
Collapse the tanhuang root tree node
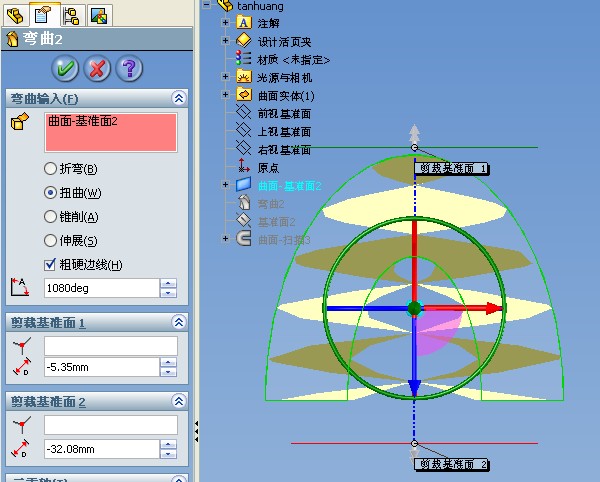207,5
